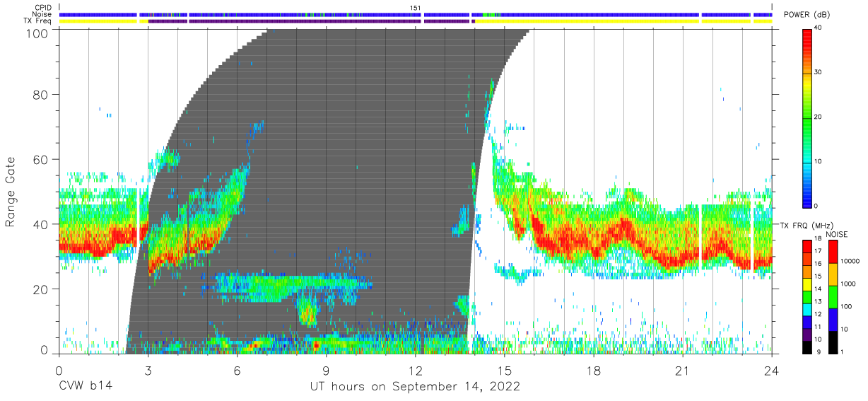Click the UT hours on September 14, 2022 title
Screen dimensions: 868x401
(x=415, y=386)
